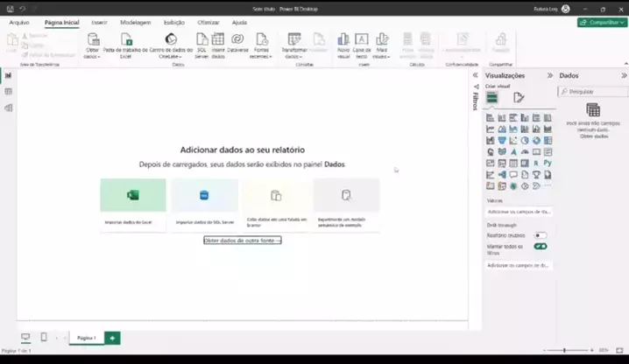Collapse the Visualizações pane chevron

550,75
